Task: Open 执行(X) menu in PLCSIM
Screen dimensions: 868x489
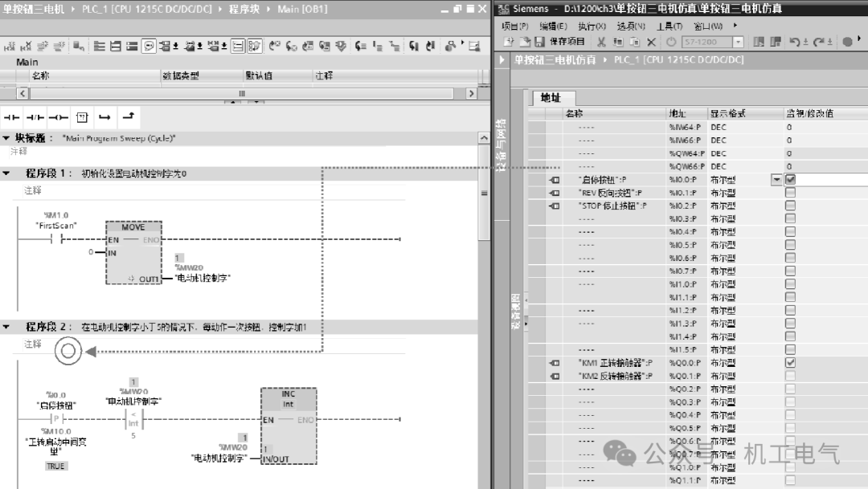Action: 592,26
